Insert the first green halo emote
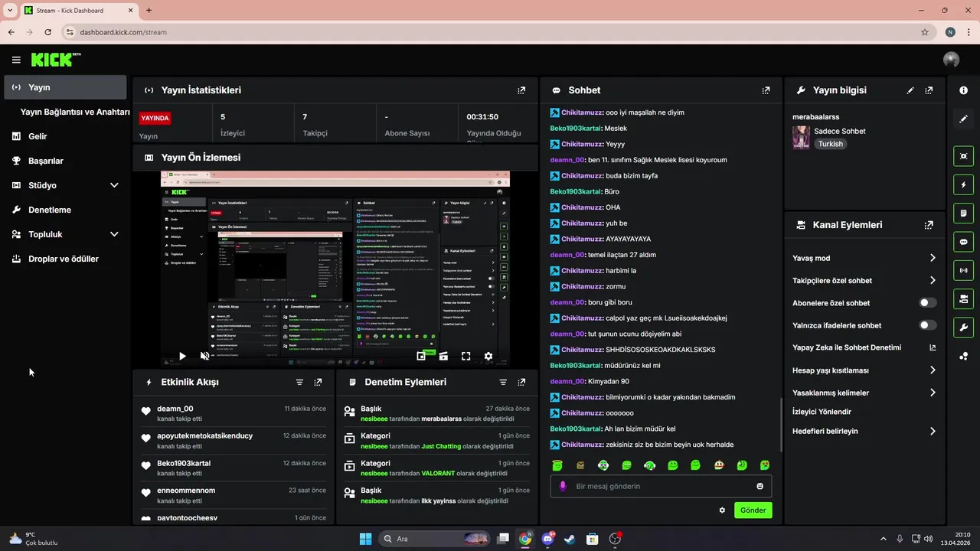 point(557,465)
